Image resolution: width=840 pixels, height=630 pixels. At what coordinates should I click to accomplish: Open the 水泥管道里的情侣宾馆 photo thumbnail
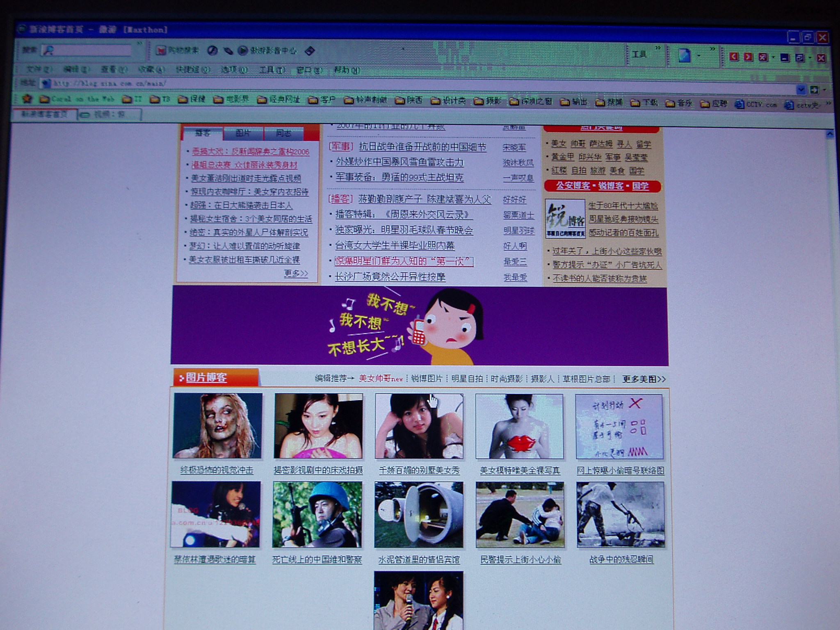[419, 515]
